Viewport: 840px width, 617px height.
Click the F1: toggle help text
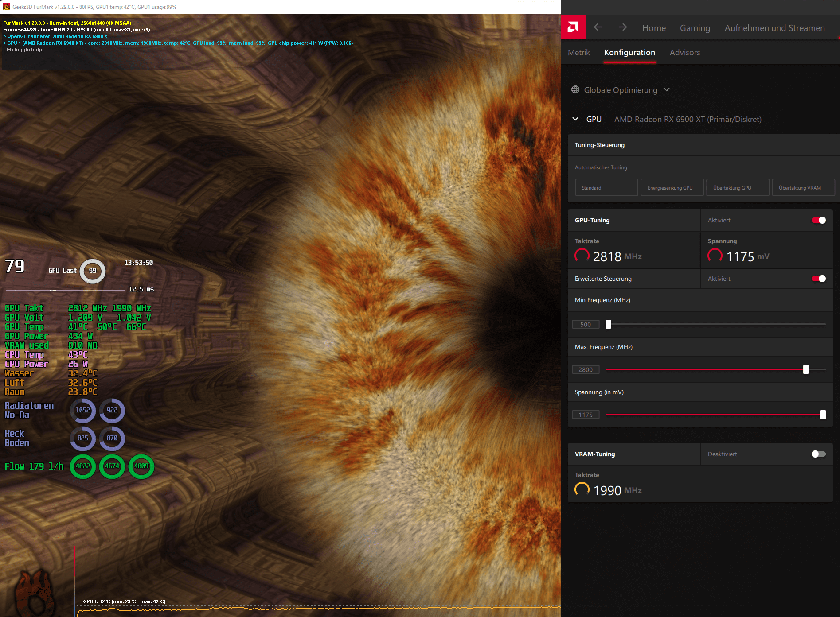(x=23, y=50)
